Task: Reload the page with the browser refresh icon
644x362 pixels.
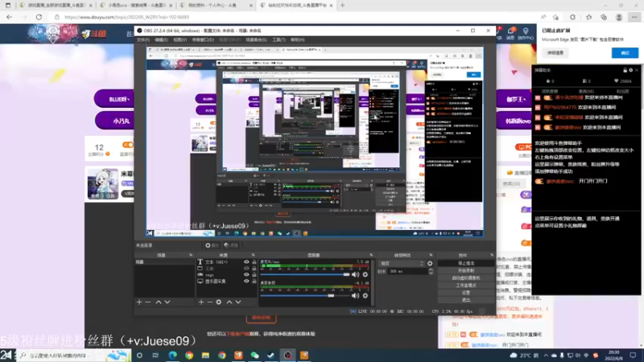Action: pyautogui.click(x=39, y=17)
